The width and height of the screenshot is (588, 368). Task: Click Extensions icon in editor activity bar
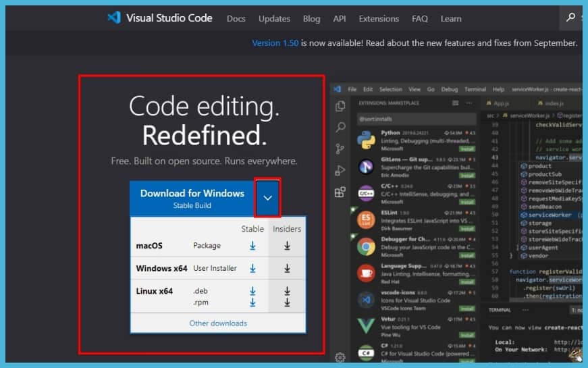340,192
